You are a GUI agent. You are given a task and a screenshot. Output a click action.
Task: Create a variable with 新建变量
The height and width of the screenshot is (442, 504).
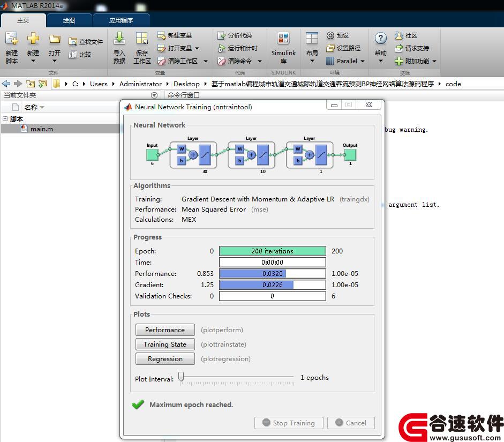pos(175,35)
